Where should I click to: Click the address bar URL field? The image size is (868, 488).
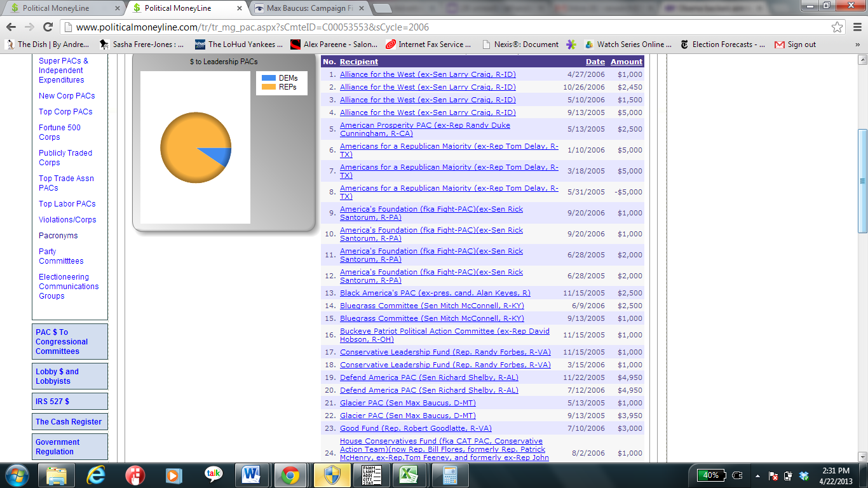(445, 27)
